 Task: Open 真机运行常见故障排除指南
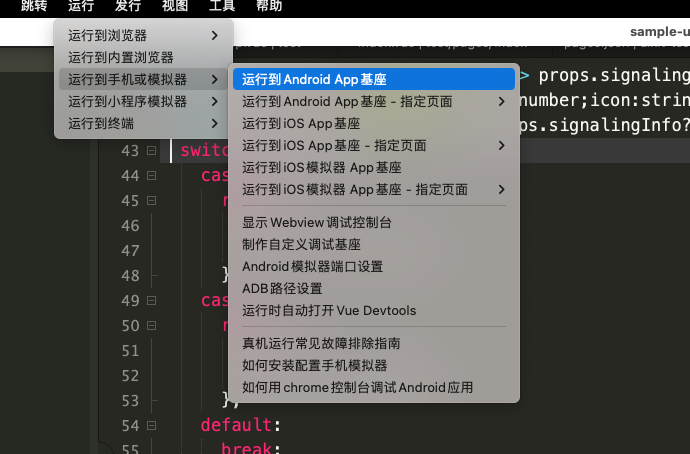[374, 343]
